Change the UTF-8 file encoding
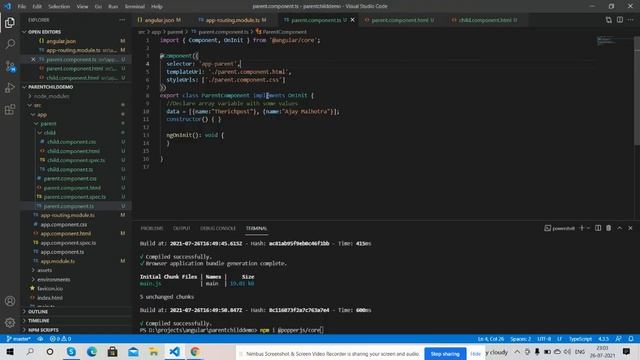The width and height of the screenshot is (640, 360). pos(544,339)
